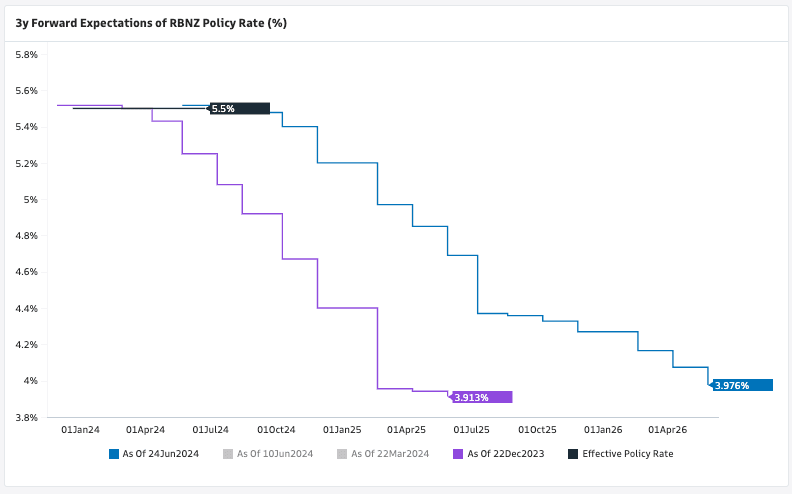The height and width of the screenshot is (494, 792).
Task: Click the 01Apr26 x-axis date label
Action: (x=667, y=429)
